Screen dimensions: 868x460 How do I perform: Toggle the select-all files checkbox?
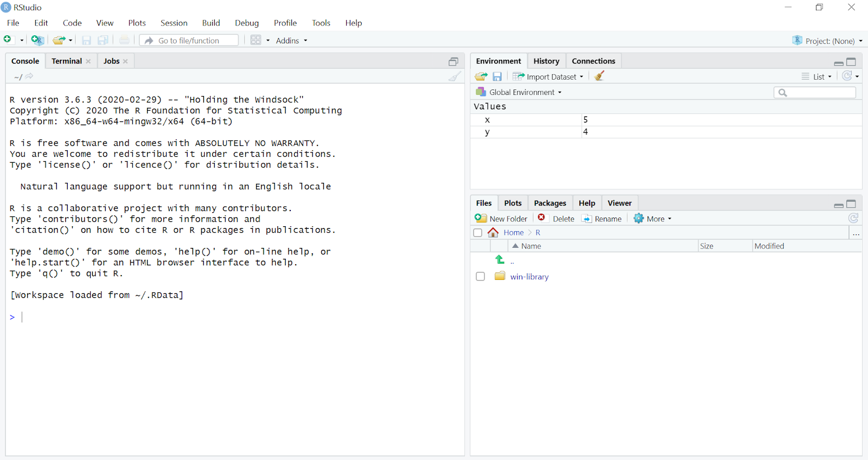(477, 233)
